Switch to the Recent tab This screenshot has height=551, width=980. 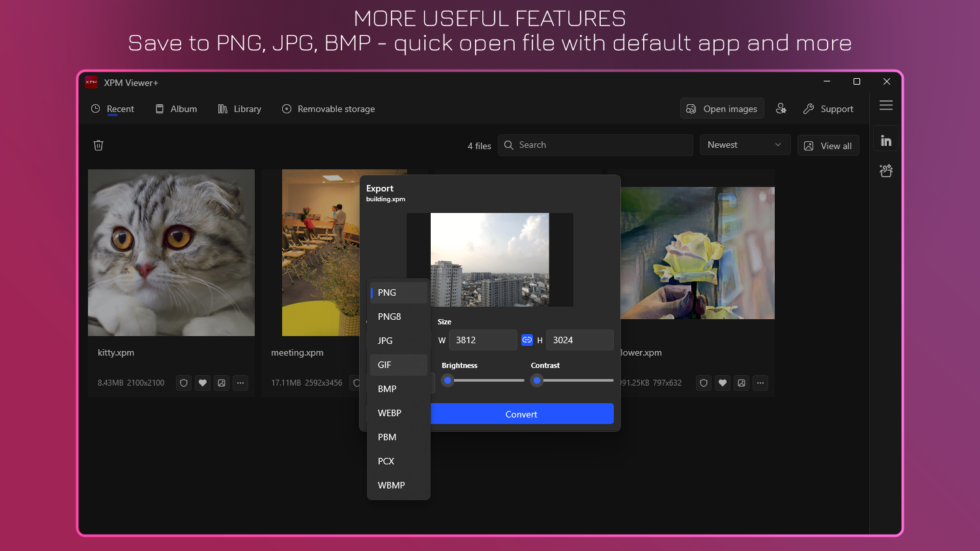pos(113,109)
